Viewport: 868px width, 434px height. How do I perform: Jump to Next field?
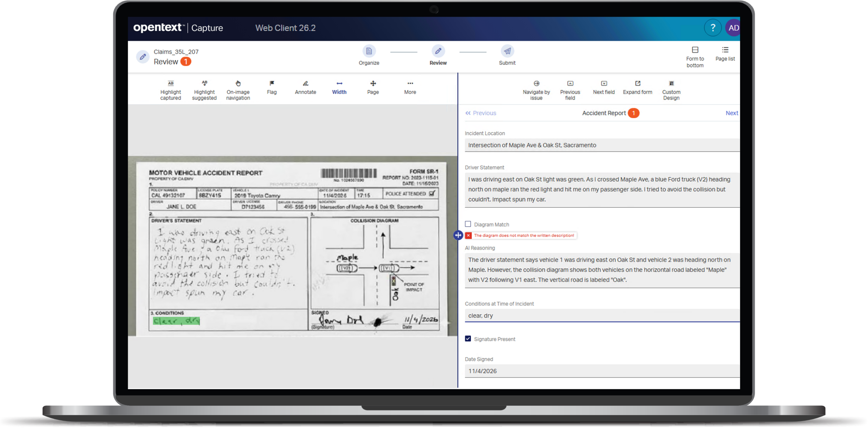click(x=604, y=88)
